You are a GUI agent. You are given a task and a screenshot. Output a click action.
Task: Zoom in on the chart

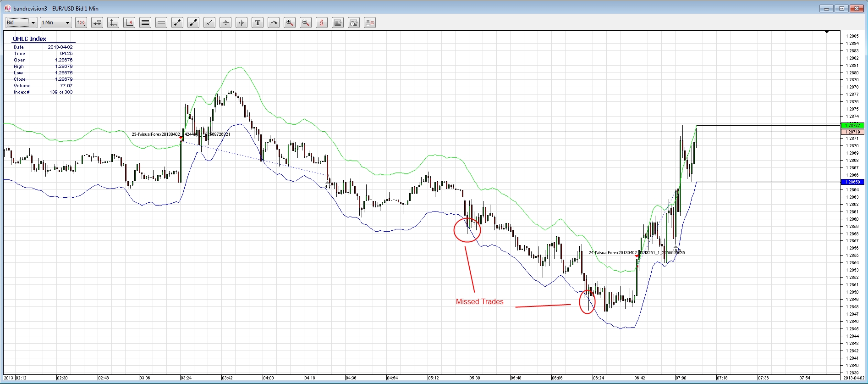click(x=290, y=22)
